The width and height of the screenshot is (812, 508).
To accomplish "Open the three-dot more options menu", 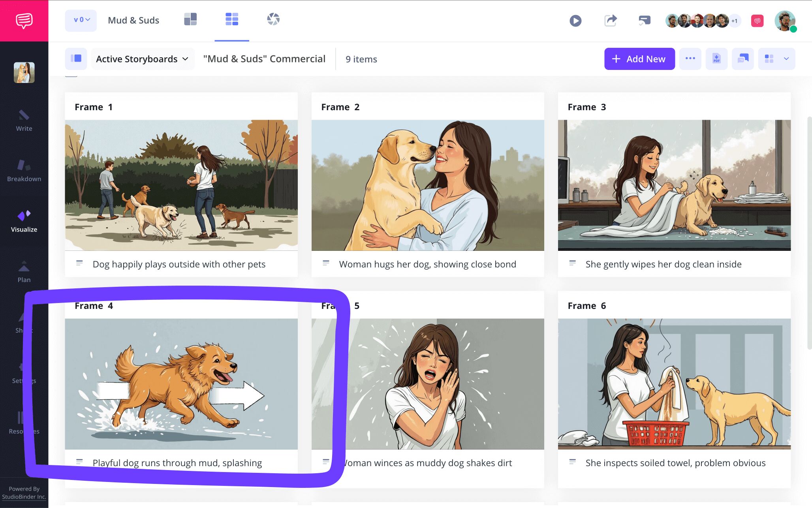I will [x=690, y=58].
